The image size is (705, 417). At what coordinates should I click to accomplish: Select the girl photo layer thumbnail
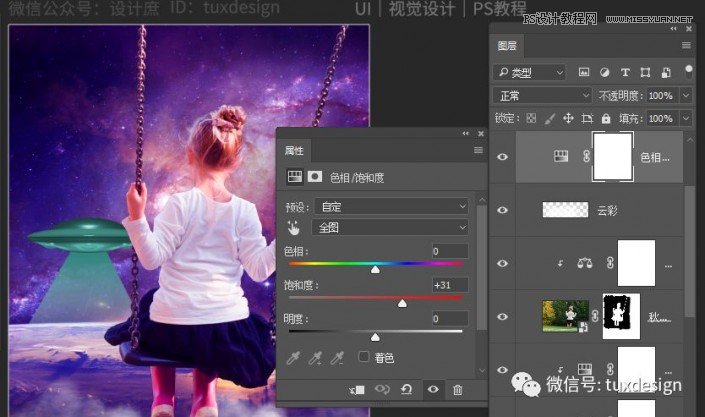[566, 316]
